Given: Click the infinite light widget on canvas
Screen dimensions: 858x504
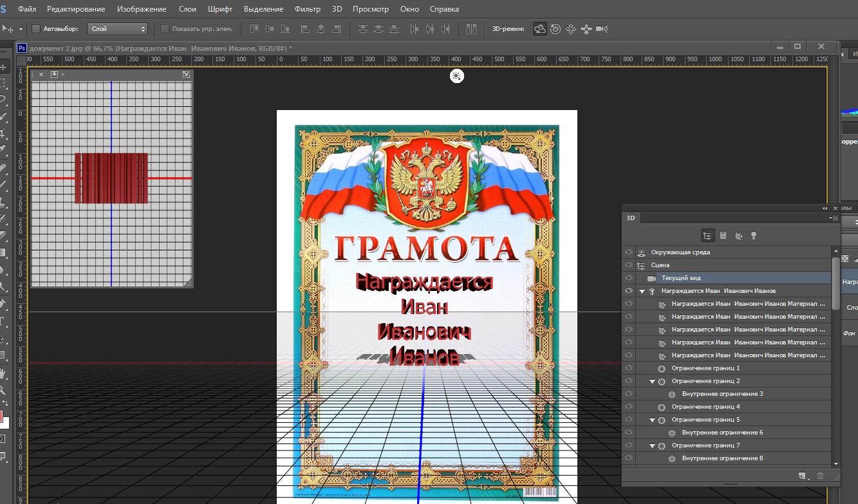Looking at the screenshot, I should pyautogui.click(x=456, y=76).
